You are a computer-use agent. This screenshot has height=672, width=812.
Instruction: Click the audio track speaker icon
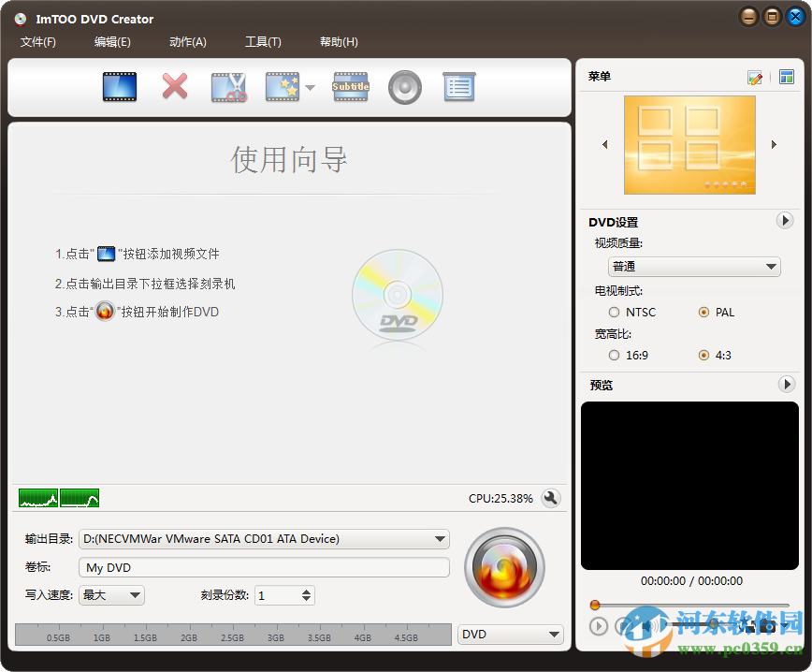(404, 86)
